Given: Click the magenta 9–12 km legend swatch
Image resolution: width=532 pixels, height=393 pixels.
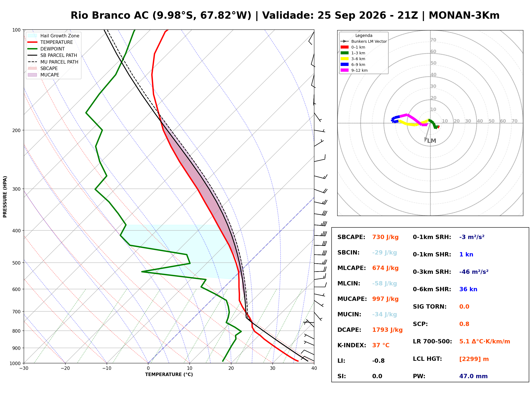Looking at the screenshot, I should pyautogui.click(x=344, y=70).
